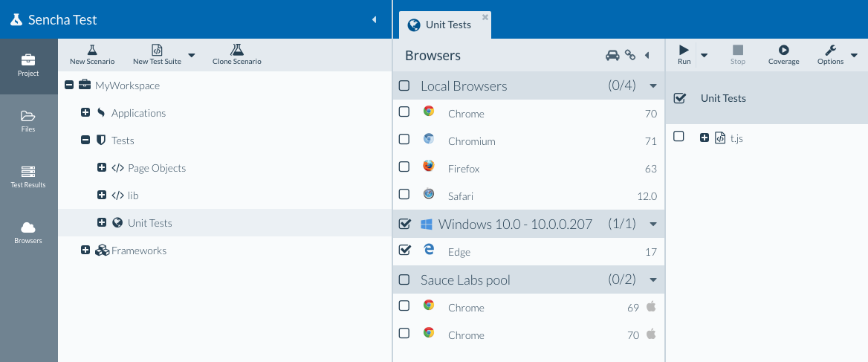This screenshot has height=362, width=868.
Task: Click the New Scenario flask icon
Action: tap(92, 50)
